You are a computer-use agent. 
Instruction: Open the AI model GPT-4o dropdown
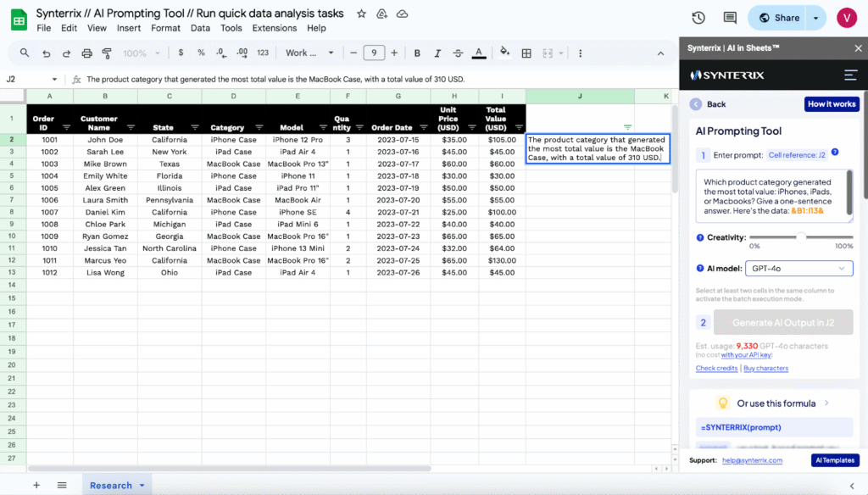pyautogui.click(x=798, y=269)
